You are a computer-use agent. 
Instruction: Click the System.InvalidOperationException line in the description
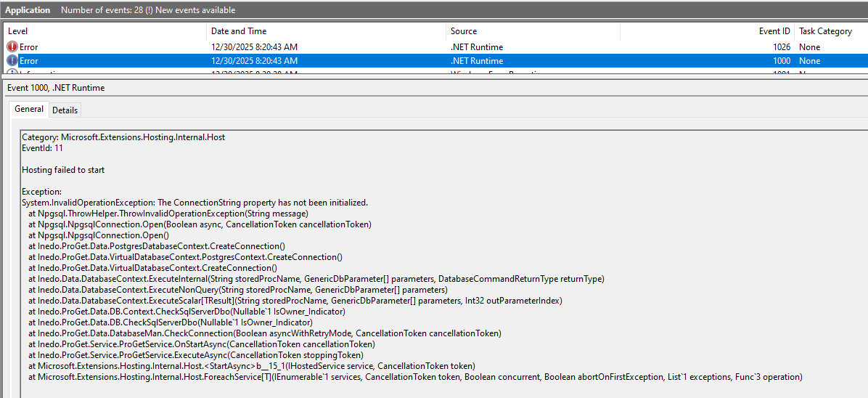195,203
